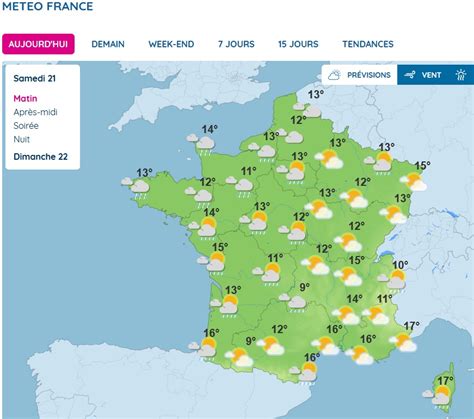Select the Après-midi time period
The height and width of the screenshot is (419, 474).
[x=35, y=112]
